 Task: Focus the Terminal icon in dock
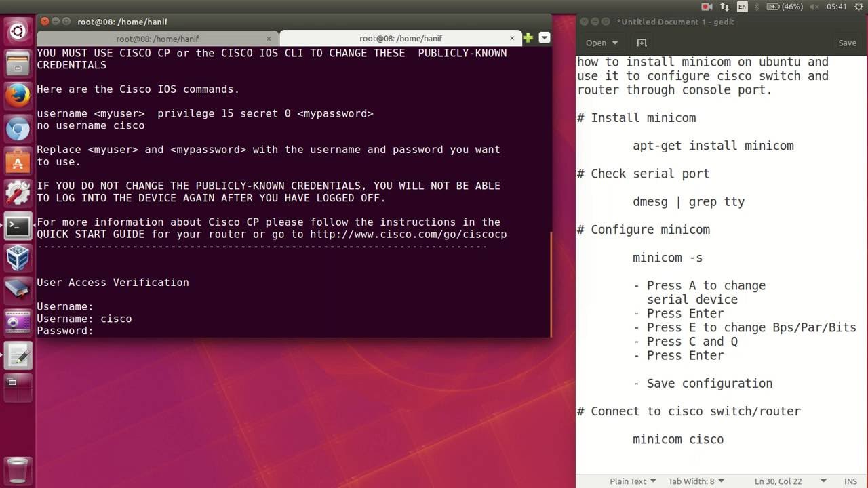[x=18, y=226]
